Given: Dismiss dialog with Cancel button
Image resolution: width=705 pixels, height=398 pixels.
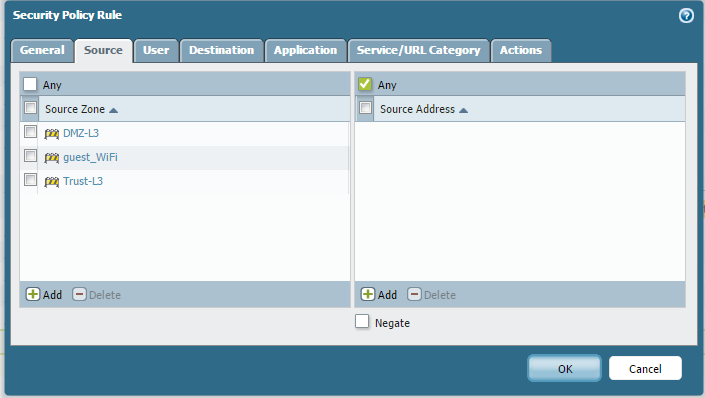Looking at the screenshot, I should tap(645, 368).
